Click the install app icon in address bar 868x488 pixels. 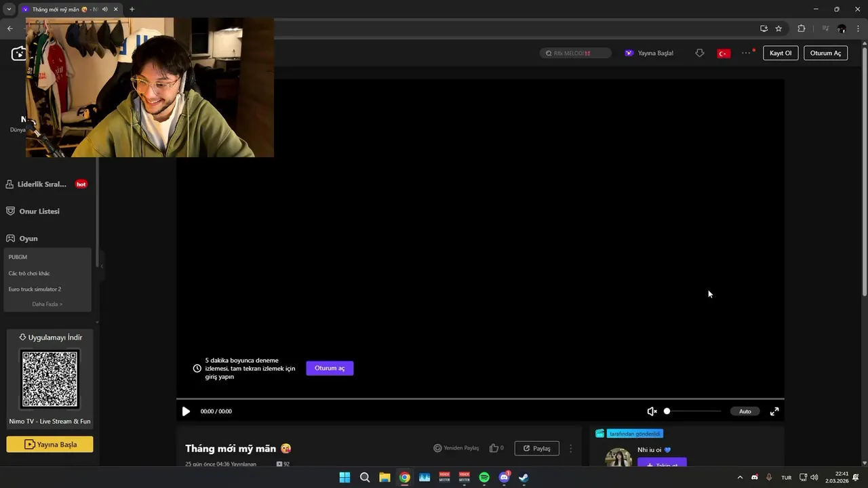764,28
